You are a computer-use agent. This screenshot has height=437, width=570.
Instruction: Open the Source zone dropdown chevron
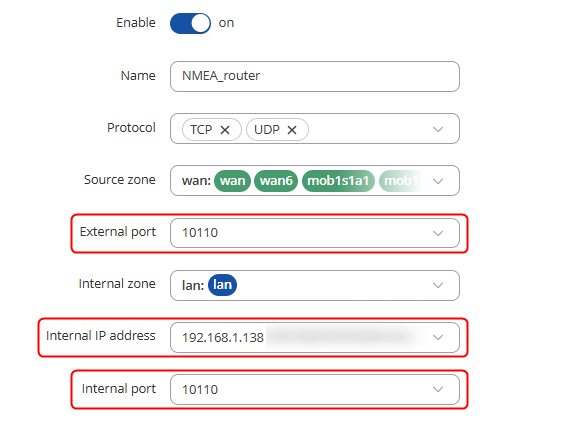[438, 181]
